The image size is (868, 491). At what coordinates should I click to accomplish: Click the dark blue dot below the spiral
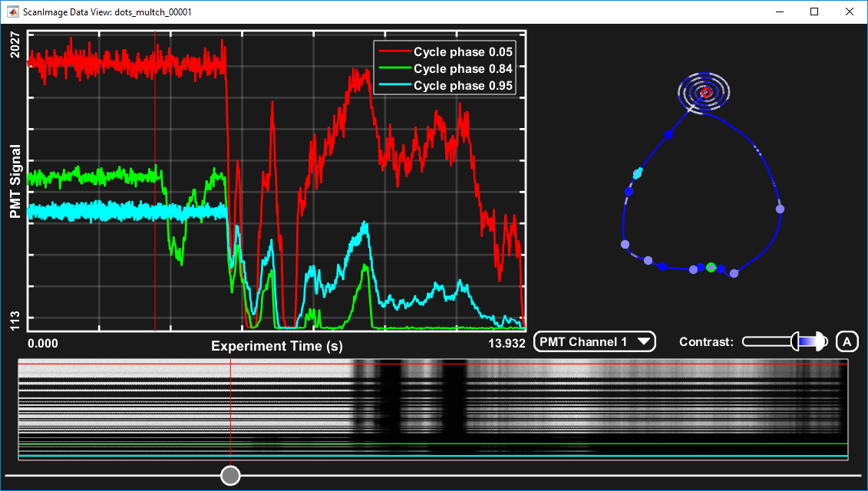[x=668, y=134]
